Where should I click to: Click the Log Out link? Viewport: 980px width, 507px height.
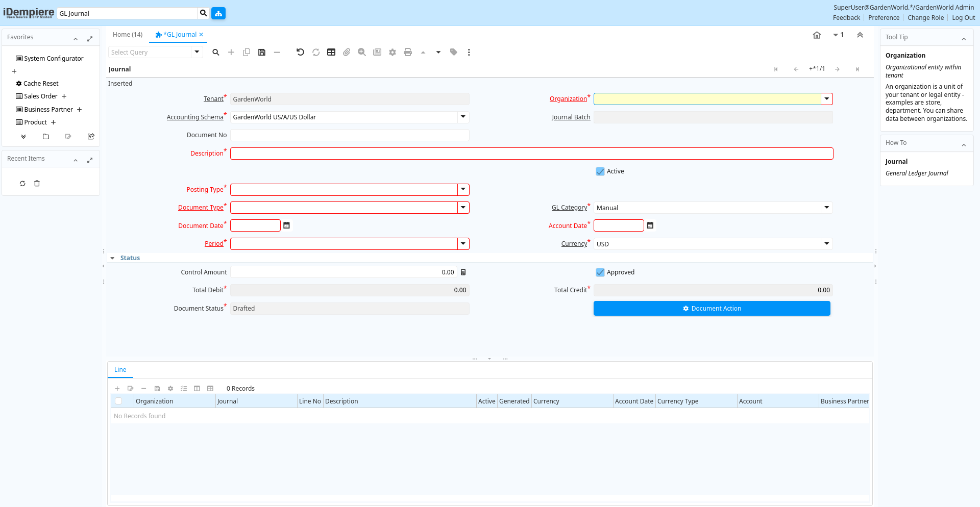click(x=963, y=18)
